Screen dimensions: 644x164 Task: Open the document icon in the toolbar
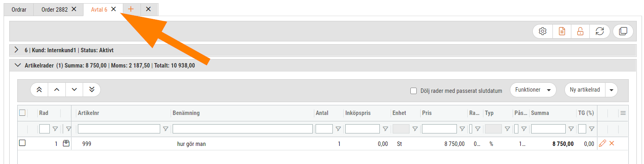(562, 31)
